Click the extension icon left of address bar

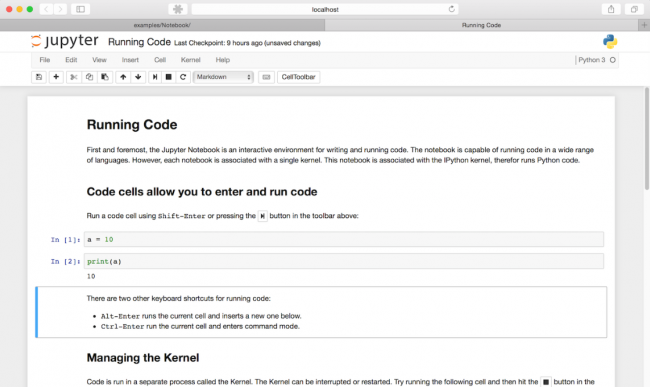tap(178, 9)
